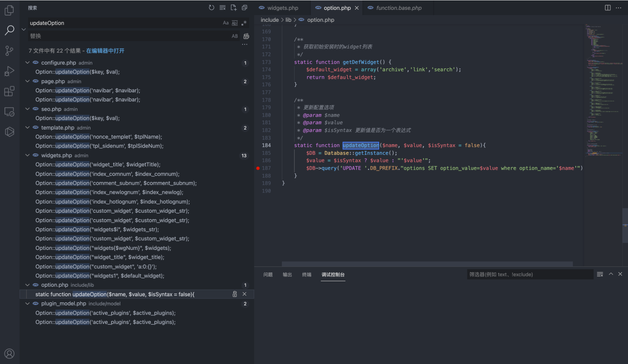The image size is (628, 364).
Task: Toggle Match Whole Word option
Action: (234, 23)
